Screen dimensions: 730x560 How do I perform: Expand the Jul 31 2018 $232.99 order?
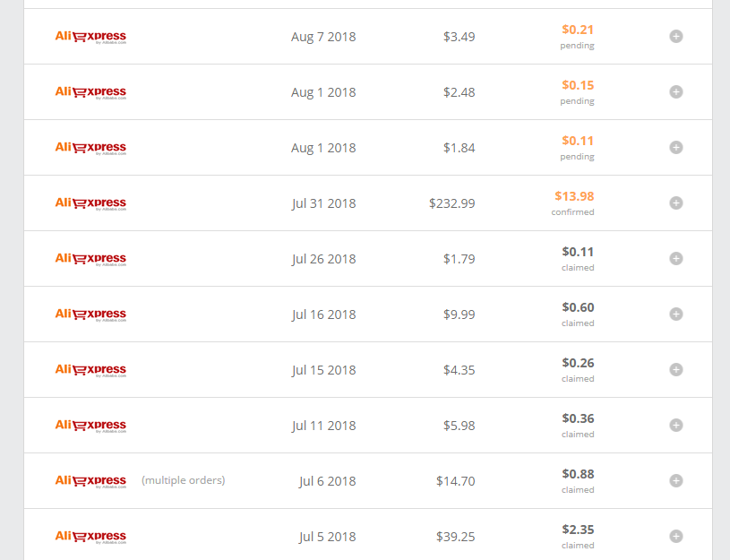tap(676, 202)
